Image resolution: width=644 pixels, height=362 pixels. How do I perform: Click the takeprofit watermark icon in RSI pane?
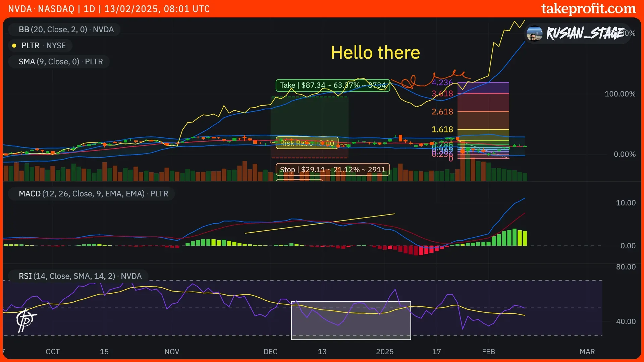coord(26,320)
